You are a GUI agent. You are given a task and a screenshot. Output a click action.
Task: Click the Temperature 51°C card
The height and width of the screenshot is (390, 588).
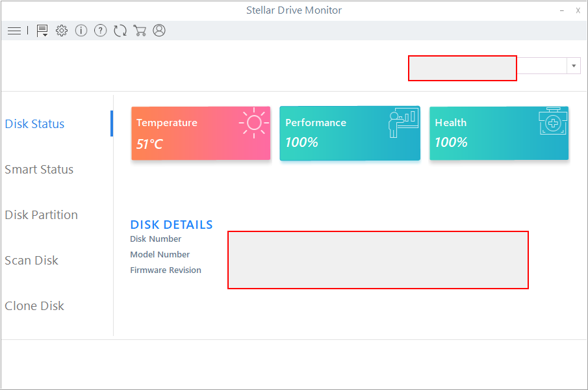pos(201,133)
